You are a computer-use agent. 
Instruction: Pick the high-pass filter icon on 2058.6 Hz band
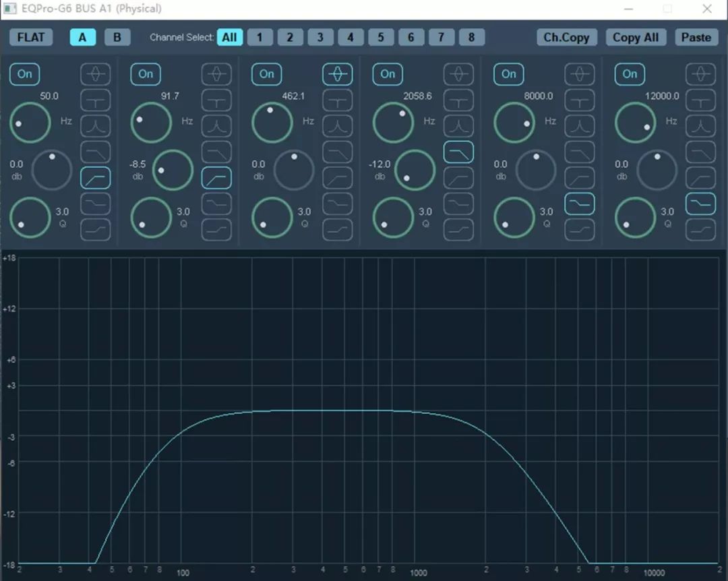coord(458,178)
